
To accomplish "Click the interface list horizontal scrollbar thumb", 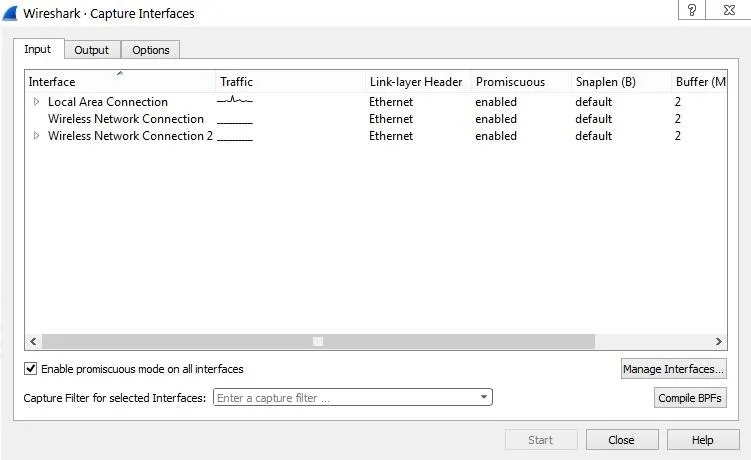I will pos(318,341).
